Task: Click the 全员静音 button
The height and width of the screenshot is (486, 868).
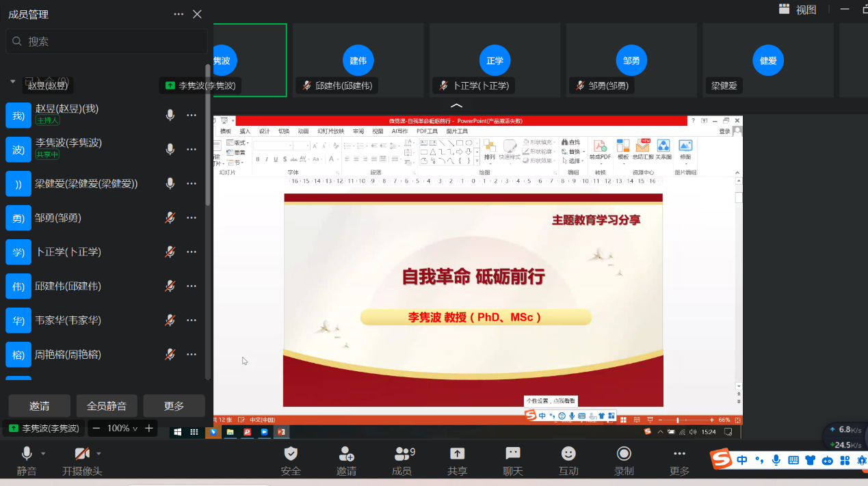Action: click(107, 406)
